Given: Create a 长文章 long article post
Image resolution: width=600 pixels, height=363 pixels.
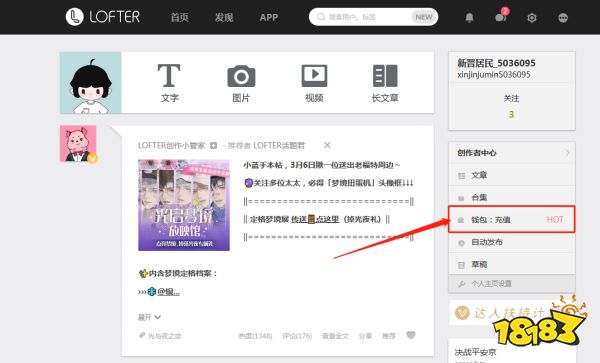Looking at the screenshot, I should [385, 83].
